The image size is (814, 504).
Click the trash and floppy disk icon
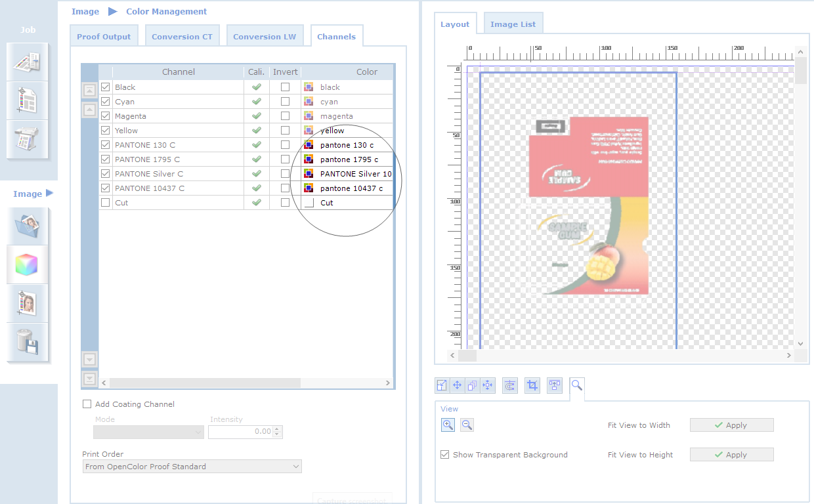(27, 342)
